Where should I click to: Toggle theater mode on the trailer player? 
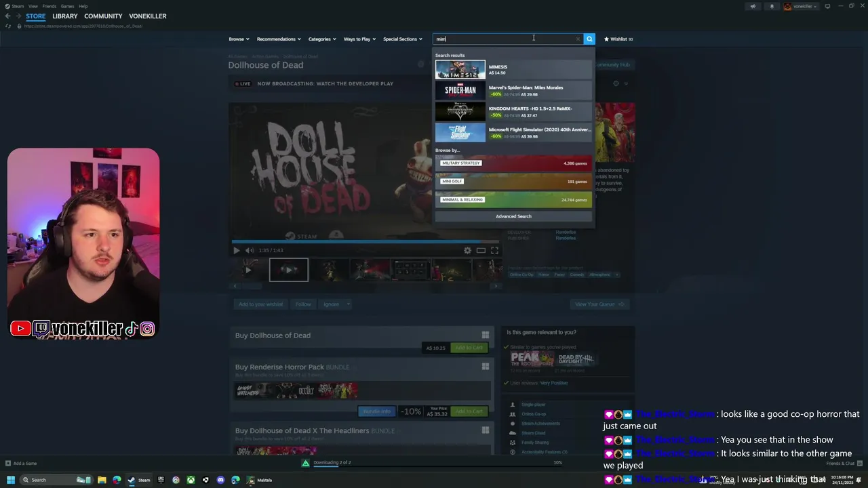[481, 250]
